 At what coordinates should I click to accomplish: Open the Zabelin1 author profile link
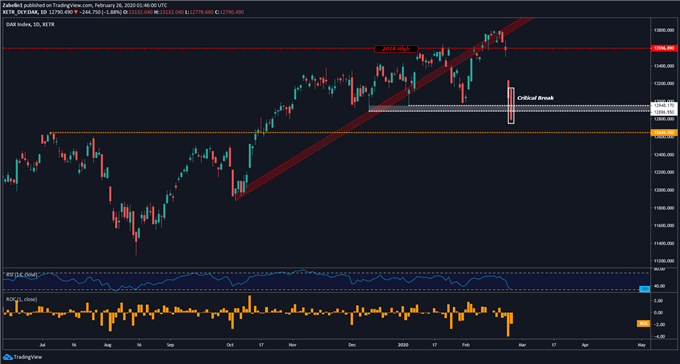pyautogui.click(x=13, y=5)
